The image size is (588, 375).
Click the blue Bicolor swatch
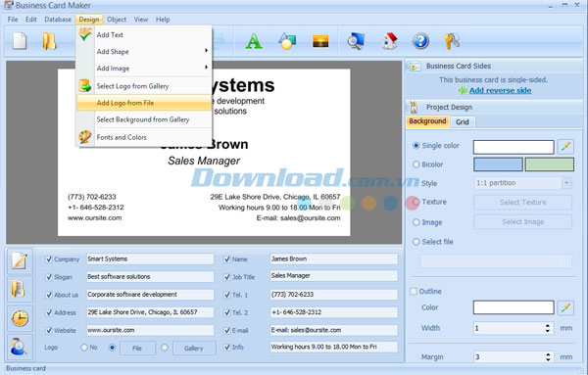tap(498, 164)
